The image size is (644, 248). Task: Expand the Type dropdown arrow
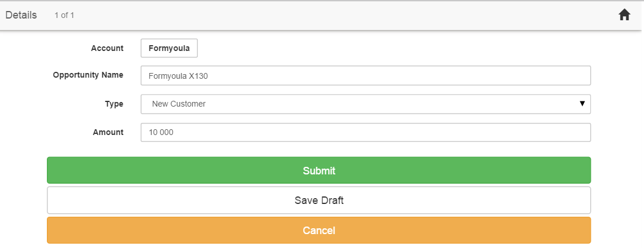tap(582, 104)
